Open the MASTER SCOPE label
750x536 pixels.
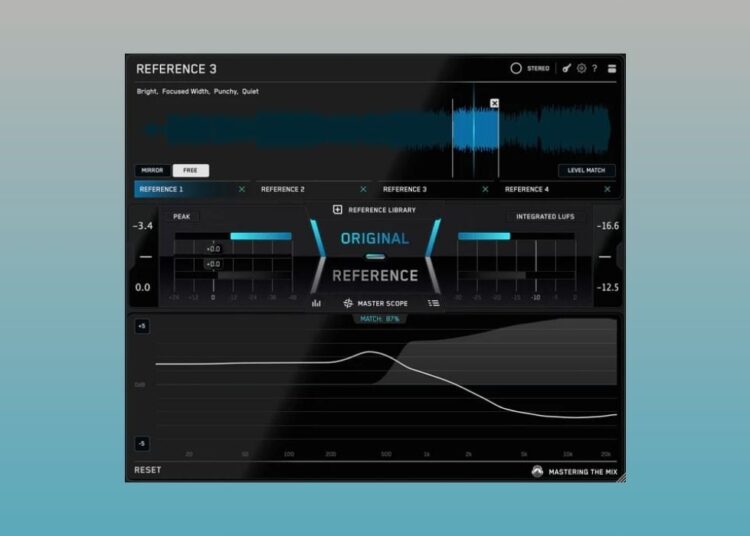click(383, 304)
